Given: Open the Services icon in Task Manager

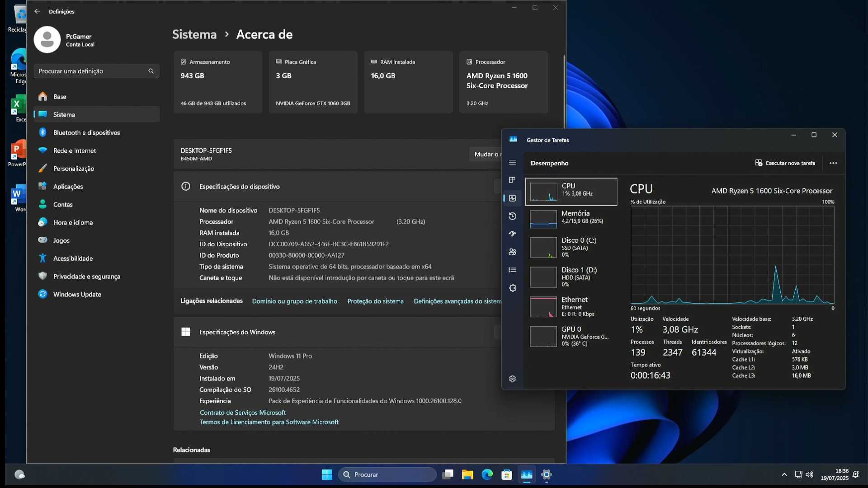Looking at the screenshot, I should tap(512, 288).
